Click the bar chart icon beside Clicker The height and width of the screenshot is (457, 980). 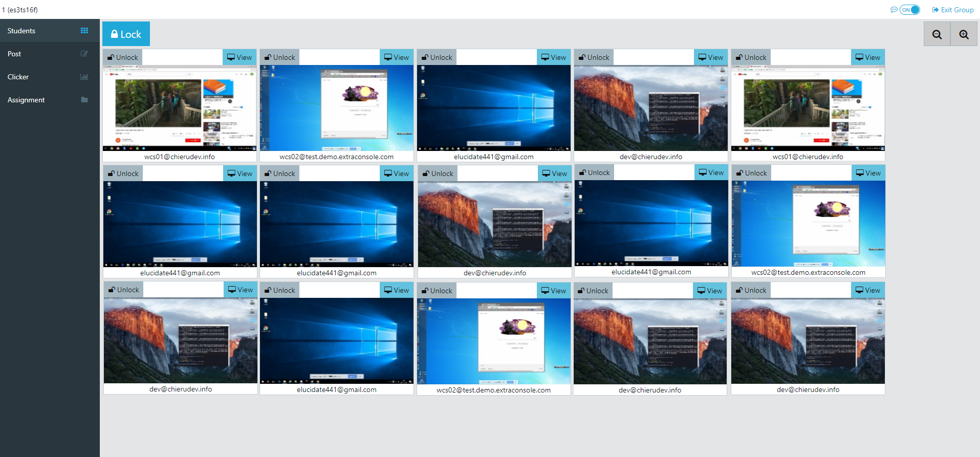point(84,77)
